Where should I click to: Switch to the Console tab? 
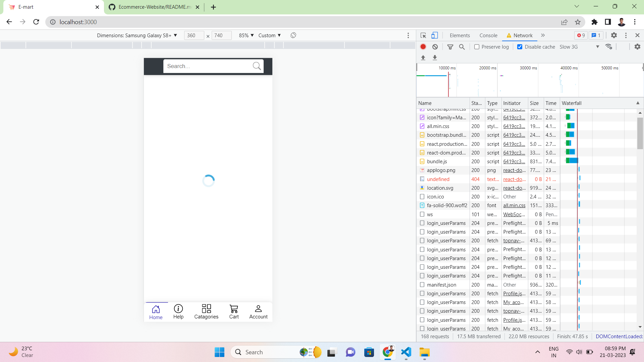488,35
